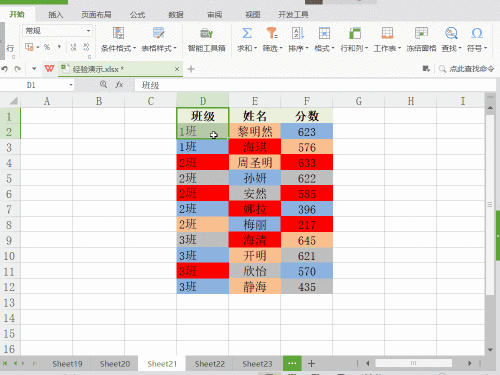Click the currency format icon

pyautogui.click(x=29, y=47)
